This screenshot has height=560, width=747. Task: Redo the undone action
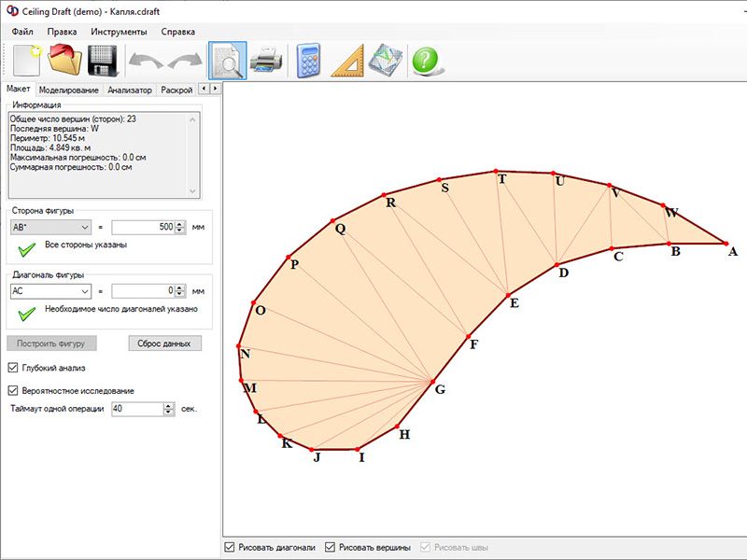tap(185, 62)
